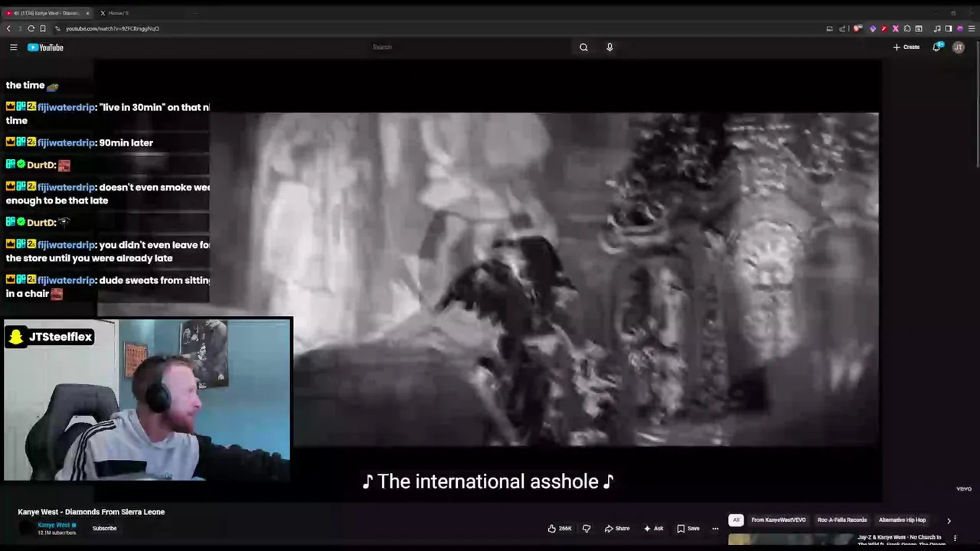Click the red extension icon in the toolbar
Viewport: 980px width, 551px height.
point(884,28)
